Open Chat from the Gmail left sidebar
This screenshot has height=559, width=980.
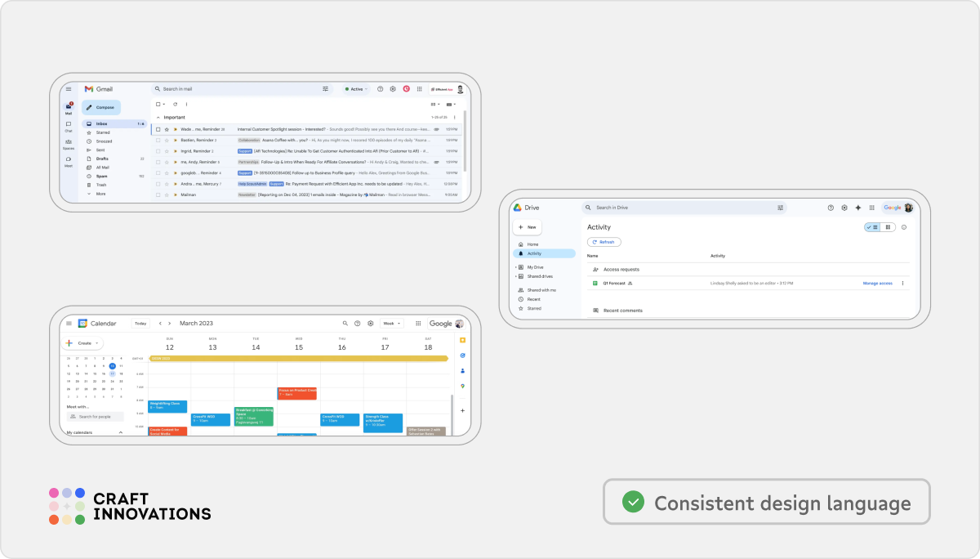click(x=69, y=124)
